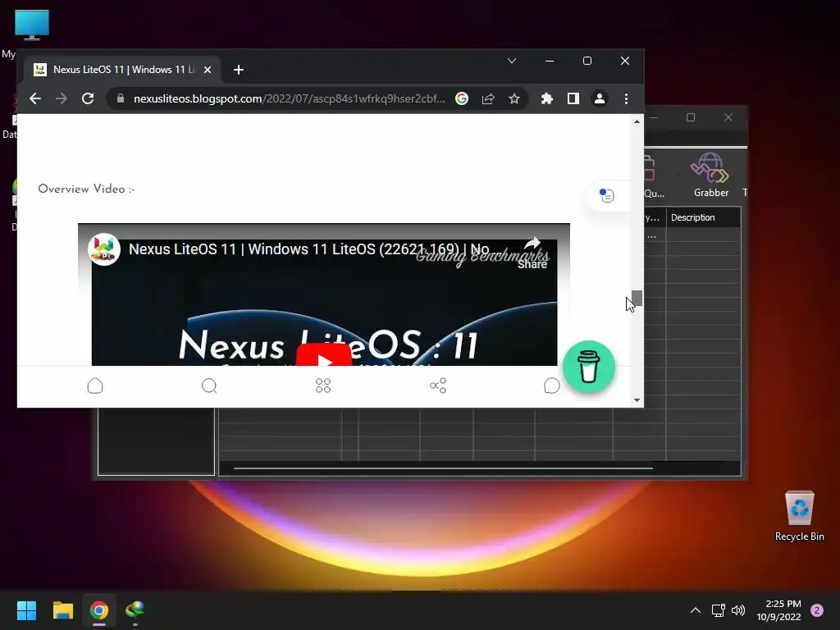Open the notification badge showing 2

(x=817, y=610)
